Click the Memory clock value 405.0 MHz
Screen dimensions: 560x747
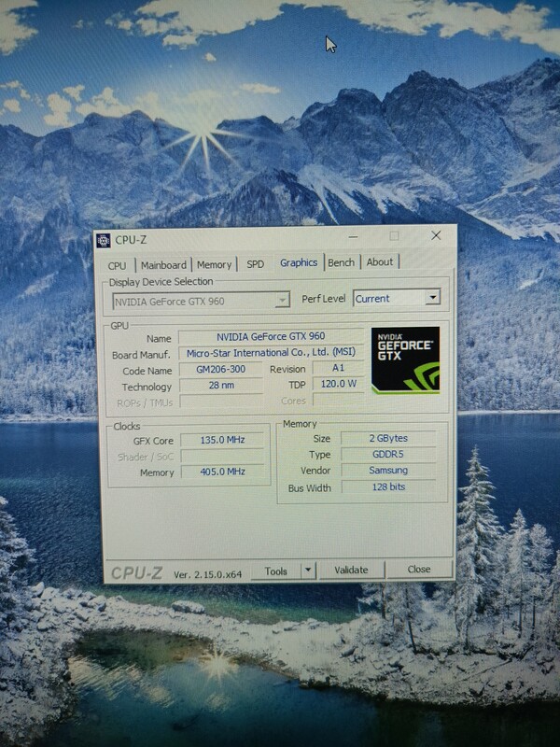pos(222,472)
